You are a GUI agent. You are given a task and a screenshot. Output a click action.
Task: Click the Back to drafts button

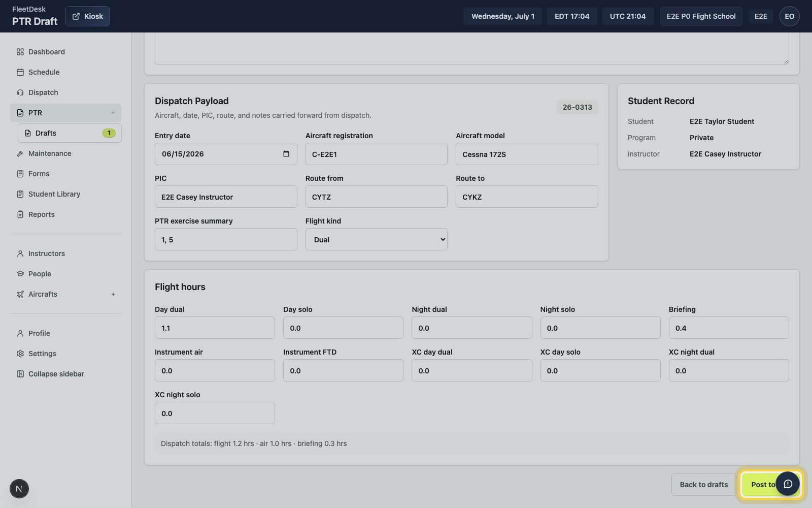pos(703,485)
